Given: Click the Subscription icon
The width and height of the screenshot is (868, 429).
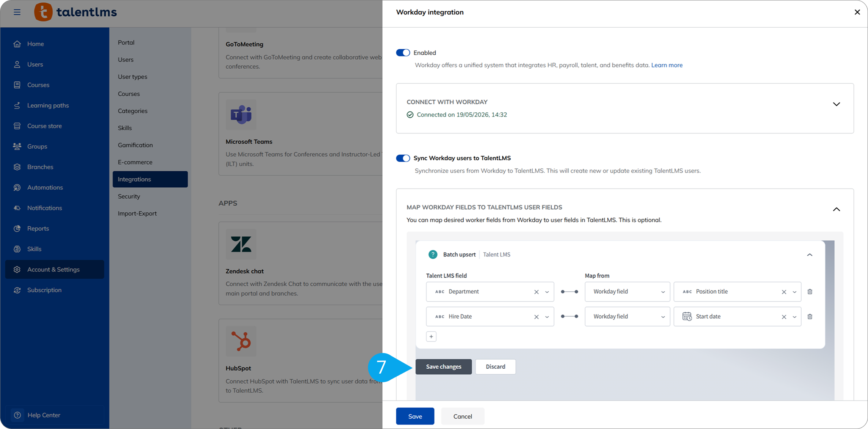Looking at the screenshot, I should tap(17, 290).
